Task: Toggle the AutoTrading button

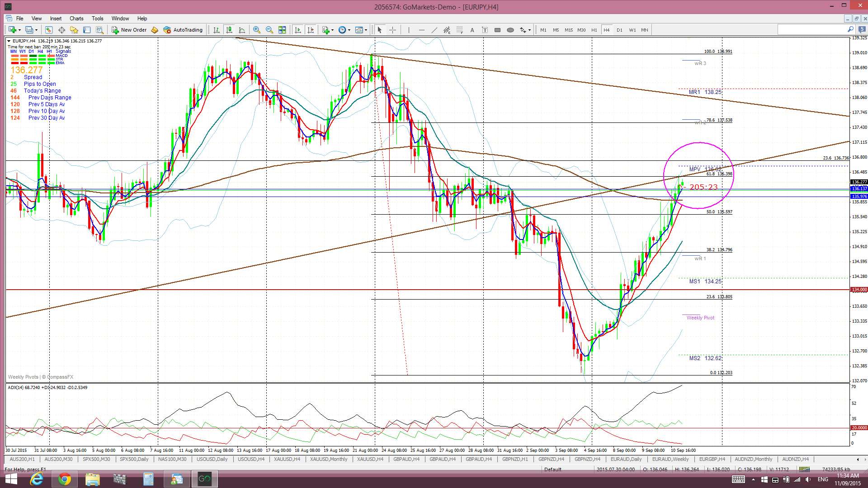Action: [183, 30]
